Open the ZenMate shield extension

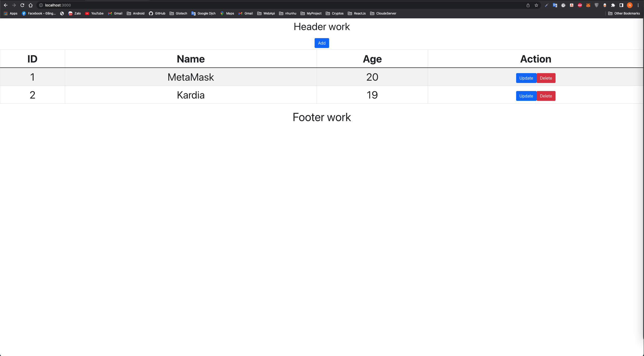click(597, 5)
